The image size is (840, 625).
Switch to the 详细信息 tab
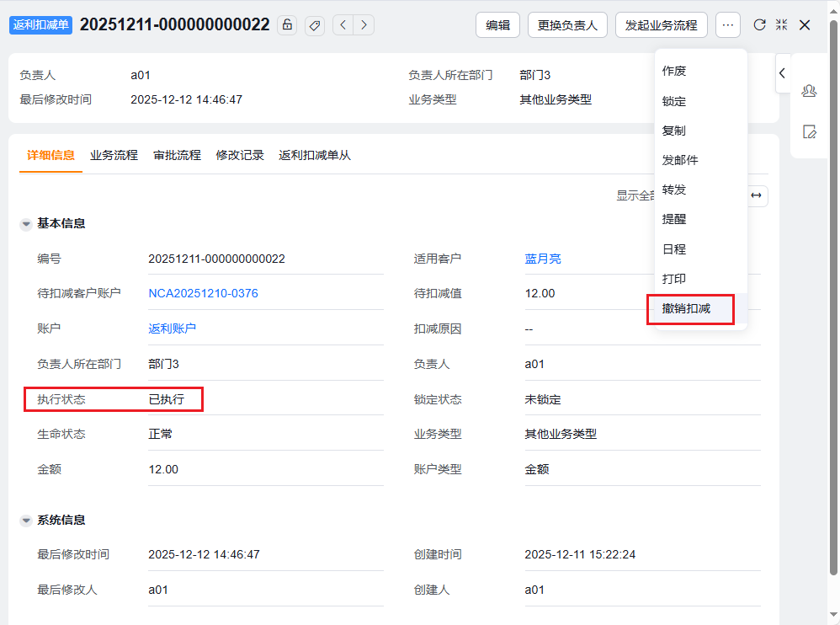pos(51,156)
